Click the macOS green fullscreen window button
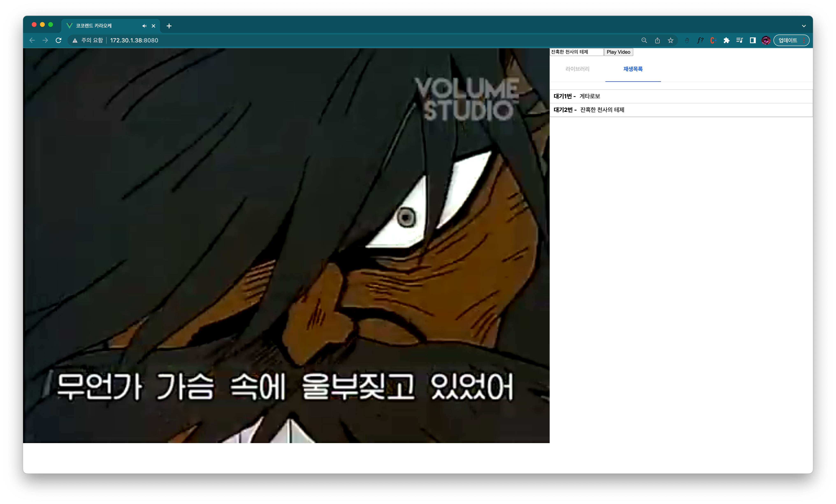 [51, 24]
